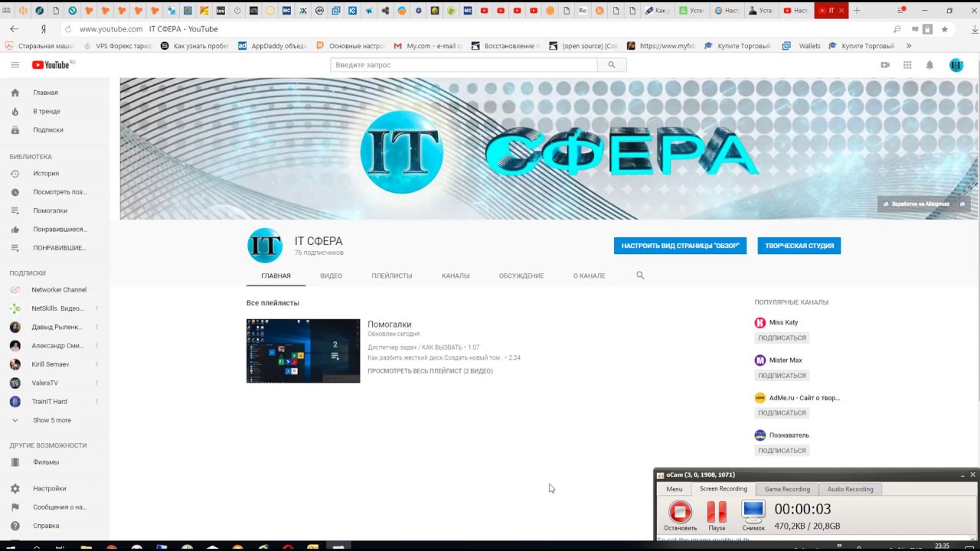This screenshot has height=551, width=980.
Task: Open the Miss Katy channel link
Action: pyautogui.click(x=783, y=323)
